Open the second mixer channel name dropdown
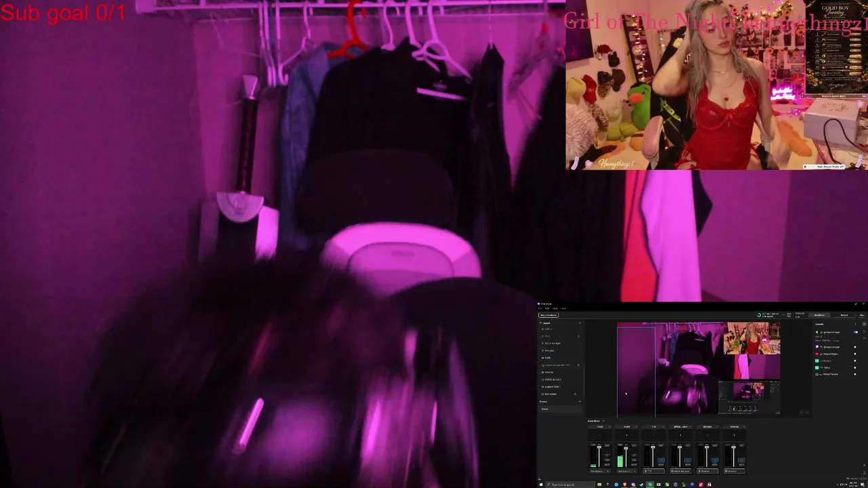This screenshot has width=868, height=488. pyautogui.click(x=627, y=426)
